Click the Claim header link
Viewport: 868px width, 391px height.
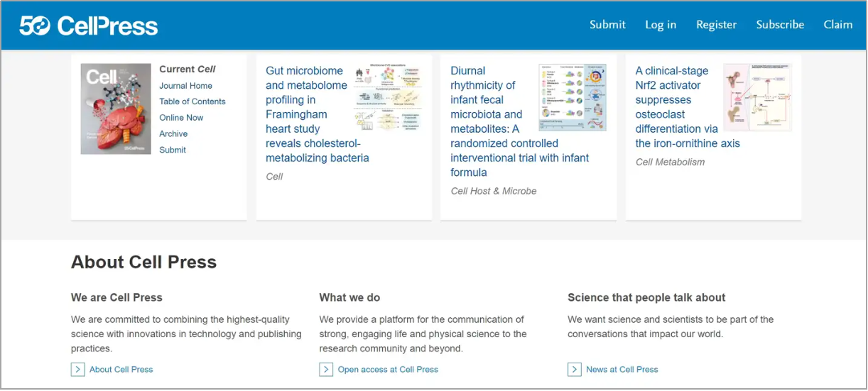[x=837, y=24]
